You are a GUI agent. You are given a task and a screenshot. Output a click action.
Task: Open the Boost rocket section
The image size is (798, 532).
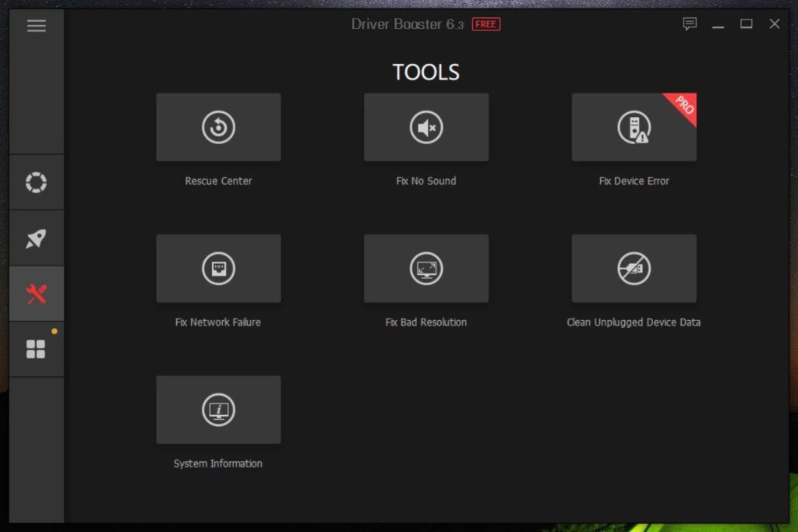click(x=36, y=238)
